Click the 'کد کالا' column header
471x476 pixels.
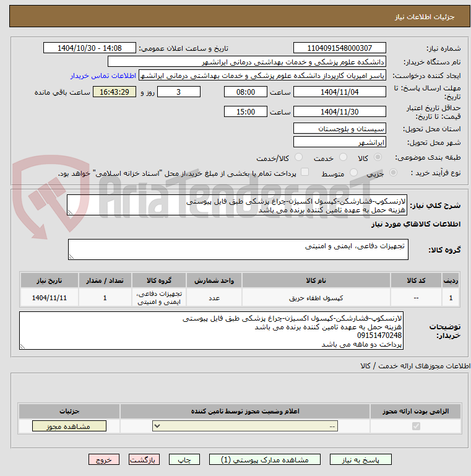tap(416, 280)
